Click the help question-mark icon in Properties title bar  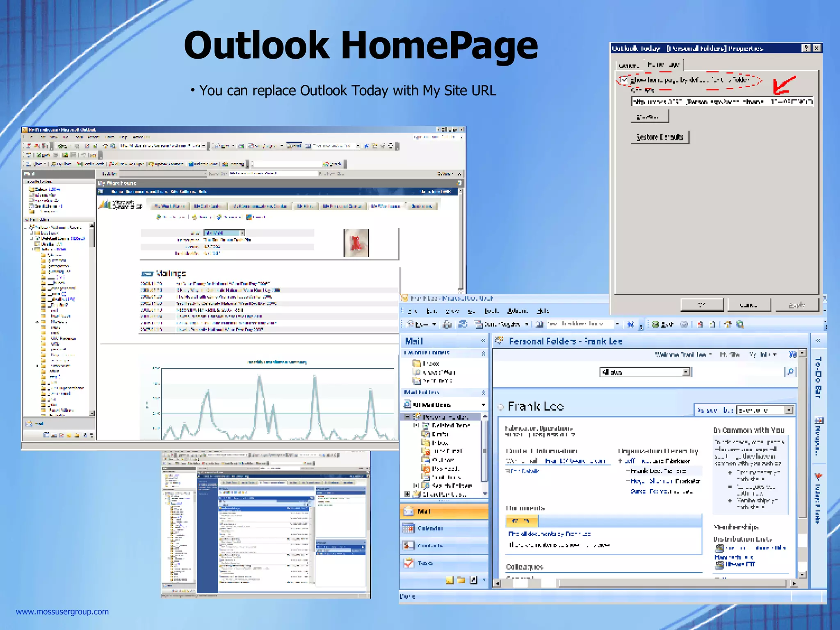[x=806, y=48]
